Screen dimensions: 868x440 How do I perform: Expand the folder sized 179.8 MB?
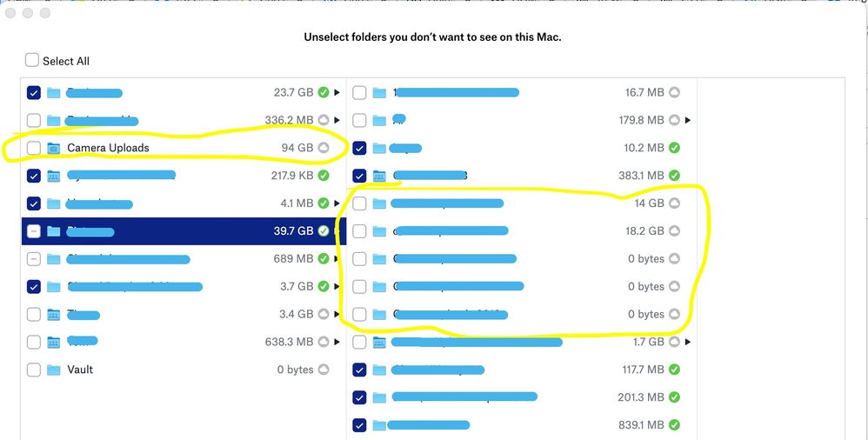(688, 120)
